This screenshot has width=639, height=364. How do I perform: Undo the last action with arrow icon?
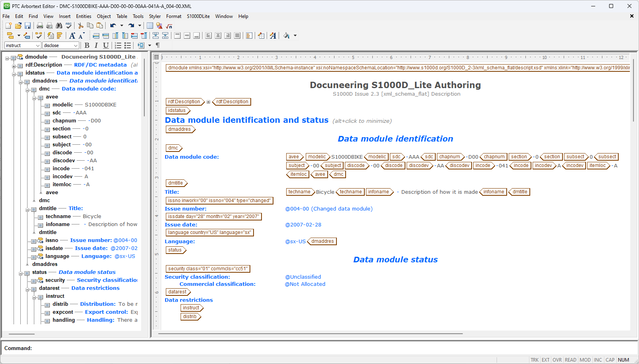pyautogui.click(x=113, y=26)
